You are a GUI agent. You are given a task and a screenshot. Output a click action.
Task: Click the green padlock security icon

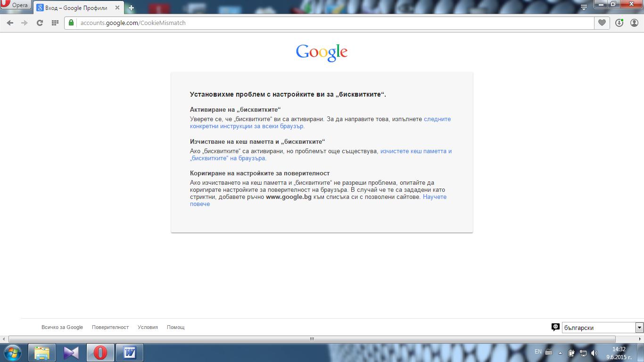click(71, 23)
